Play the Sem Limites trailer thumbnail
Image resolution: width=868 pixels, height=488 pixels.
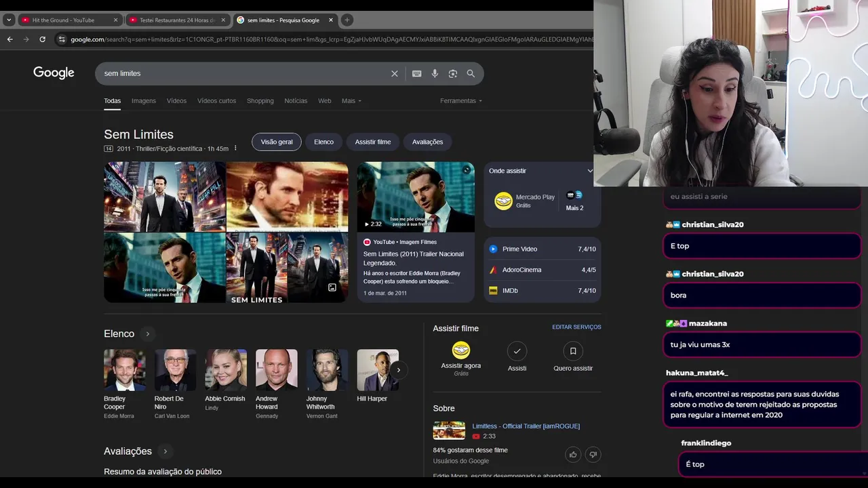pyautogui.click(x=416, y=197)
